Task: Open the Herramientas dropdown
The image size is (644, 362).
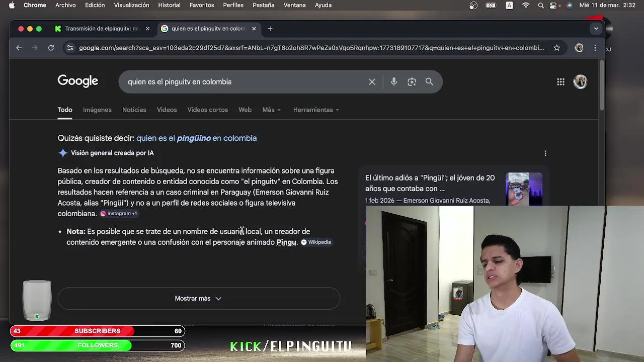Action: [x=316, y=110]
